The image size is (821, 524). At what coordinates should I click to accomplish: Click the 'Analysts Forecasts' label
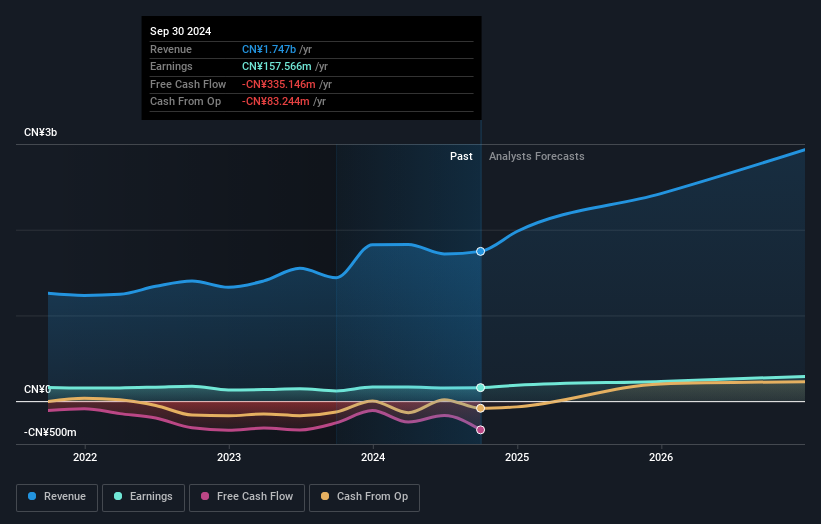pyautogui.click(x=537, y=156)
